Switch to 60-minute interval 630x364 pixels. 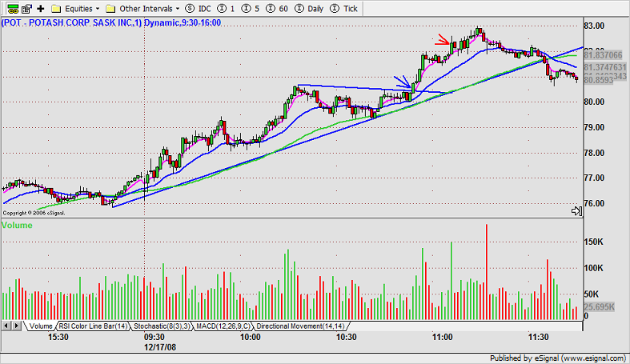[277, 9]
